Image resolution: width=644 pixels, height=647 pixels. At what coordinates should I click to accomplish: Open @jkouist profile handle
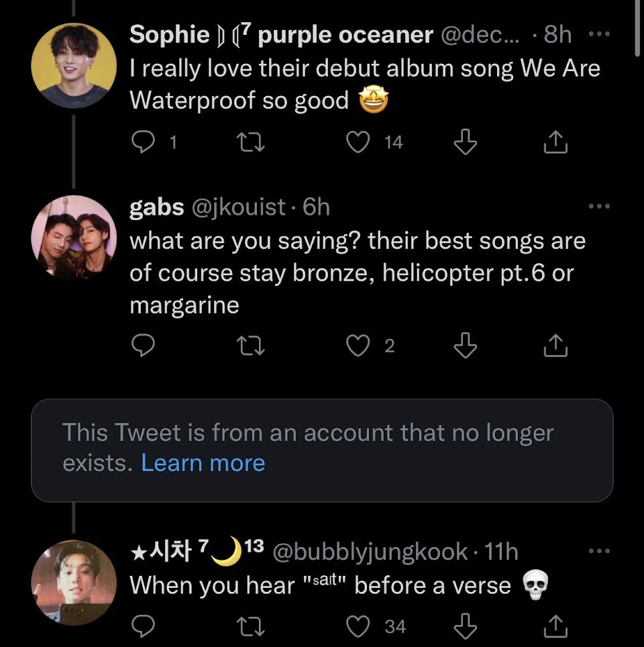point(239,207)
